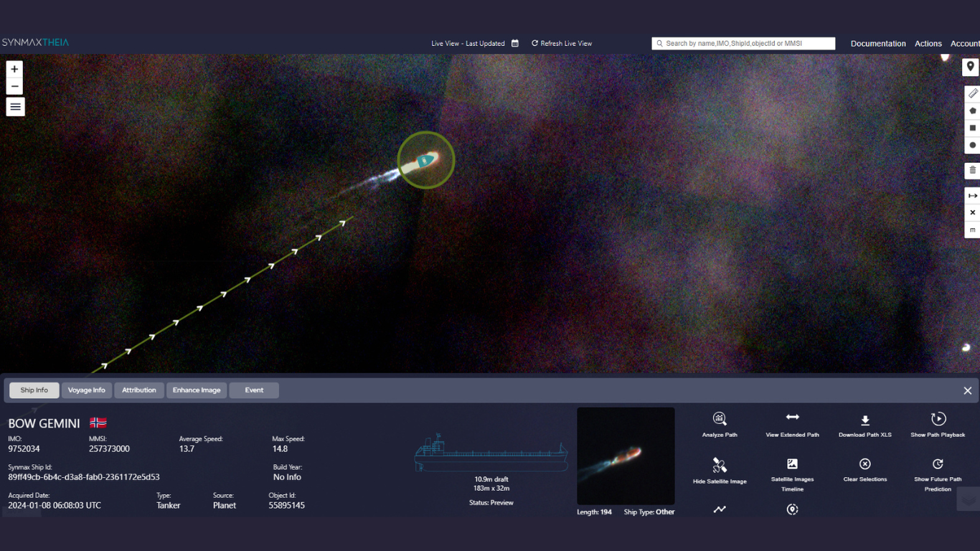Image resolution: width=980 pixels, height=551 pixels.
Task: Open the Documentation link
Action: tap(877, 44)
